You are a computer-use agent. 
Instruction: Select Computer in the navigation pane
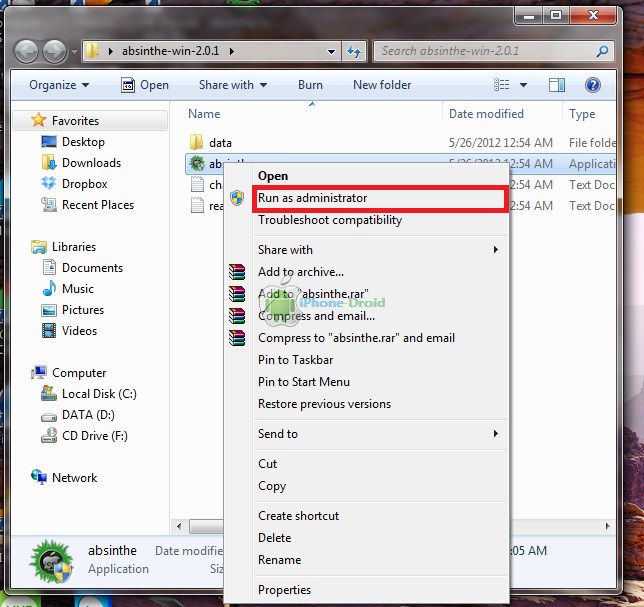(x=79, y=373)
